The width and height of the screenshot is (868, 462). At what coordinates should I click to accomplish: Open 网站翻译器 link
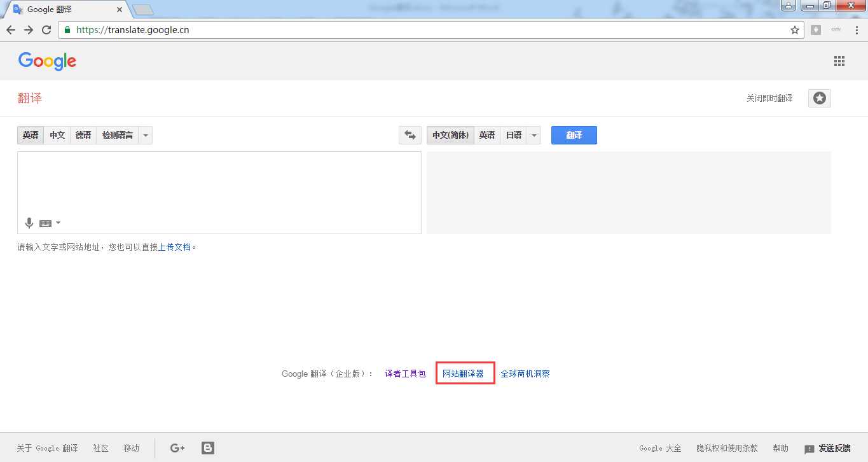click(463, 374)
